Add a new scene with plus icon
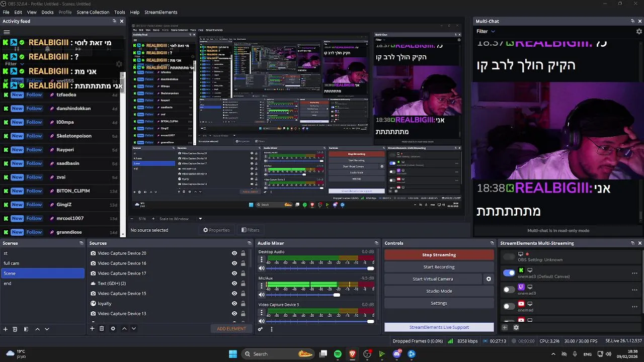Image resolution: width=644 pixels, height=362 pixels. 6,329
